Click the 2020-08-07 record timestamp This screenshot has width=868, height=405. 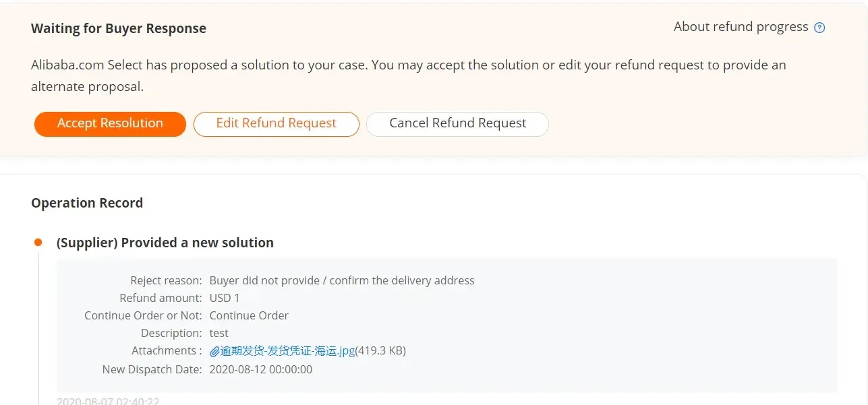(108, 401)
